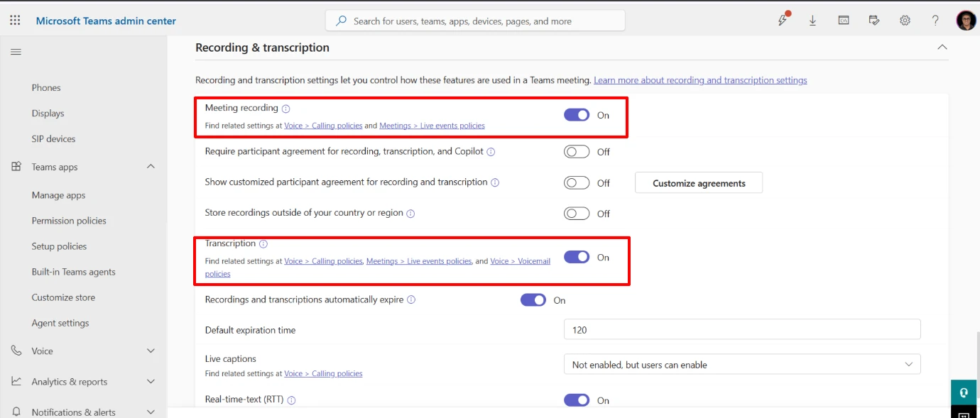
Task: Open Phones in the sidebar
Action: 46,88
